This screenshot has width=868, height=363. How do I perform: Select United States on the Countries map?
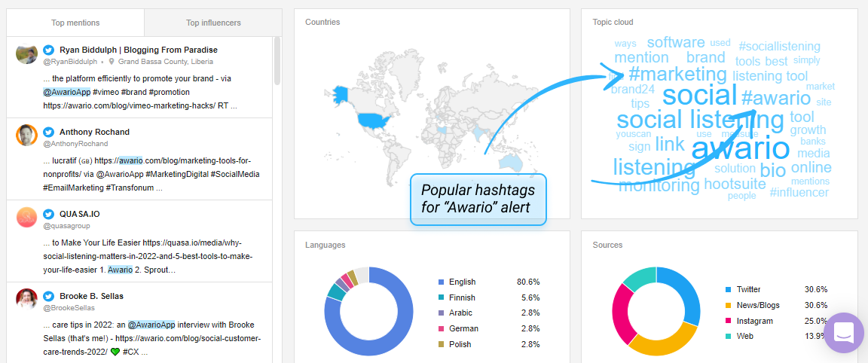click(374, 120)
